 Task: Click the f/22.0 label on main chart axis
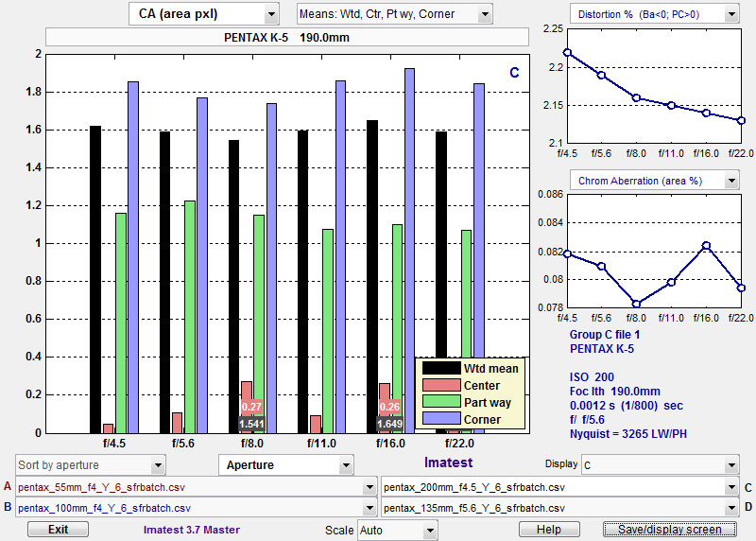pos(459,443)
